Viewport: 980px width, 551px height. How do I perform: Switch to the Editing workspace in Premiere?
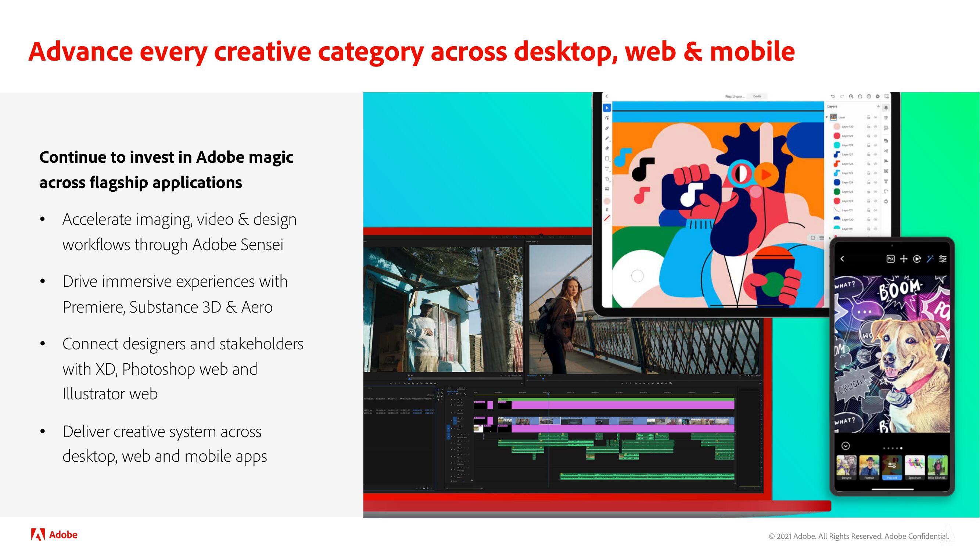tap(516, 237)
